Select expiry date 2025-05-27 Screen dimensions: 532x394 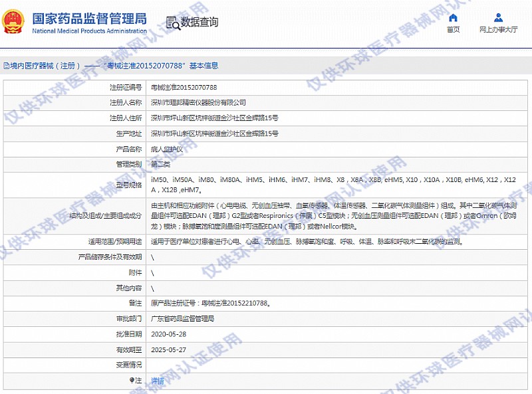pos(169,350)
